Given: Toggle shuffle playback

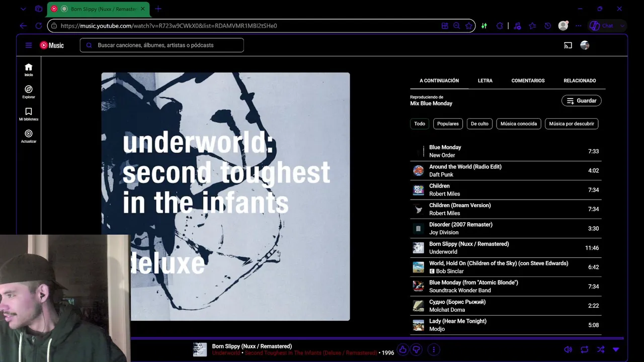Looking at the screenshot, I should point(600,349).
